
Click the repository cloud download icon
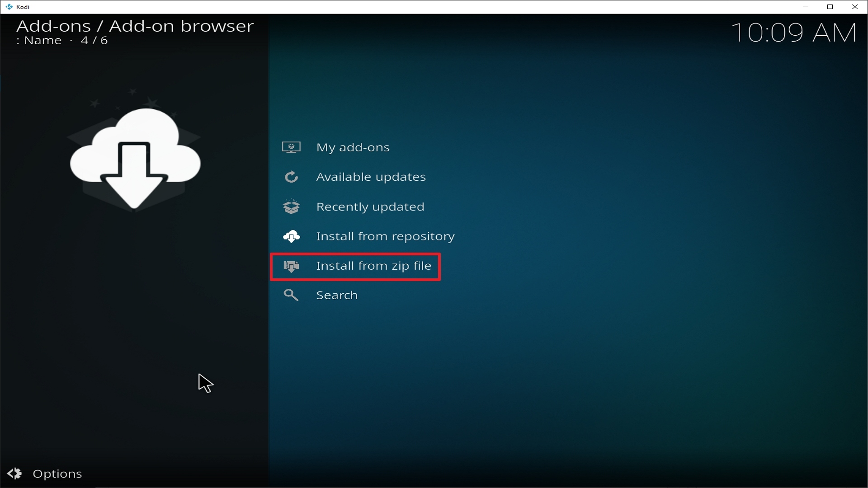point(291,236)
